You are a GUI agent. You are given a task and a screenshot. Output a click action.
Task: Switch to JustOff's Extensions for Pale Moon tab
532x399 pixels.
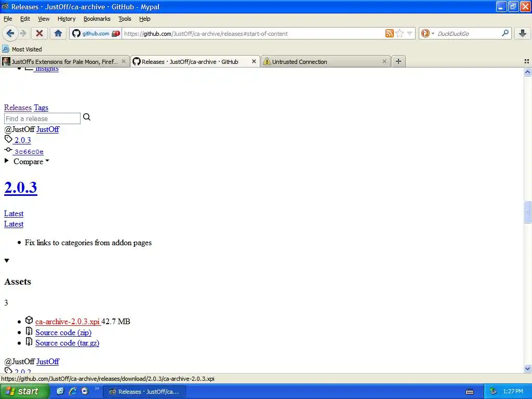[65, 61]
